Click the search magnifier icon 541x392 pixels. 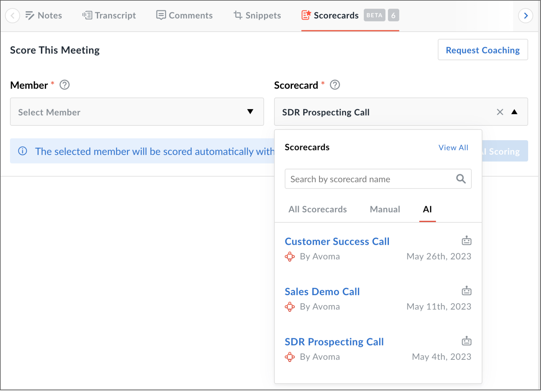[x=461, y=179]
